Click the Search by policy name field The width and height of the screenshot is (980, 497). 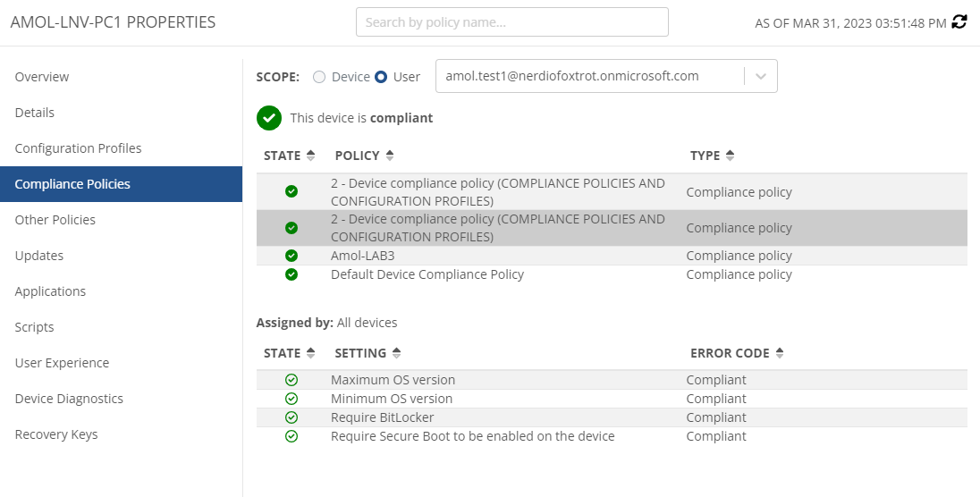click(x=511, y=22)
